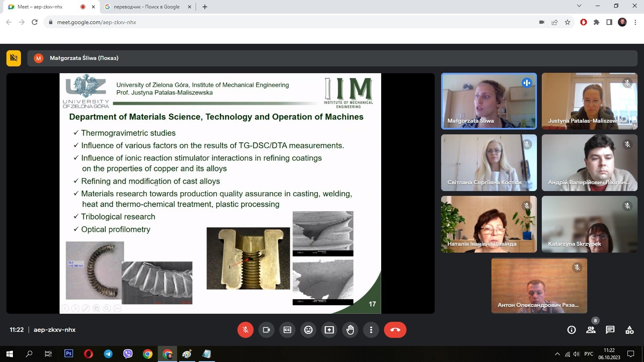Show hidden system tray icons
This screenshot has width=644, height=362.
click(x=557, y=354)
